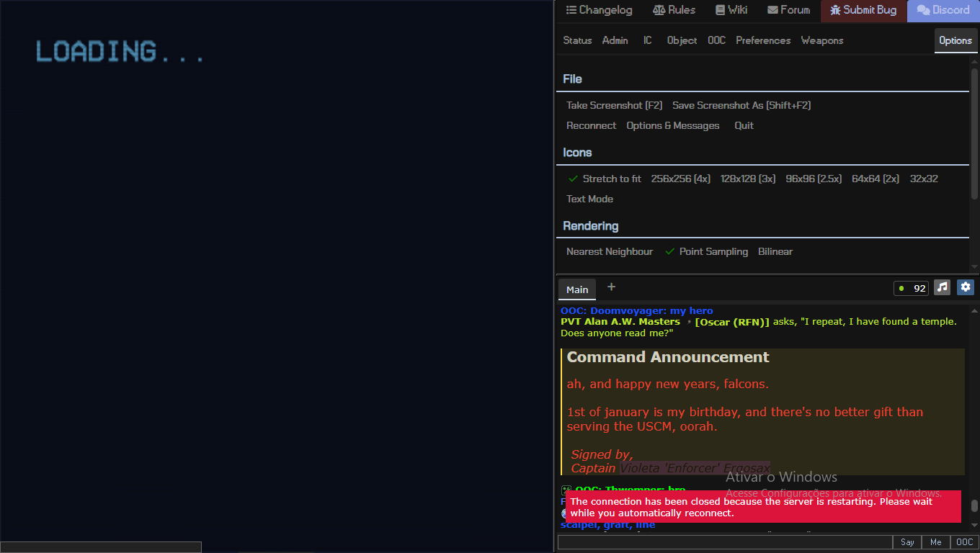Viewport: 980px width, 553px height.
Task: Open the chat settings gear icon
Action: coord(966,287)
